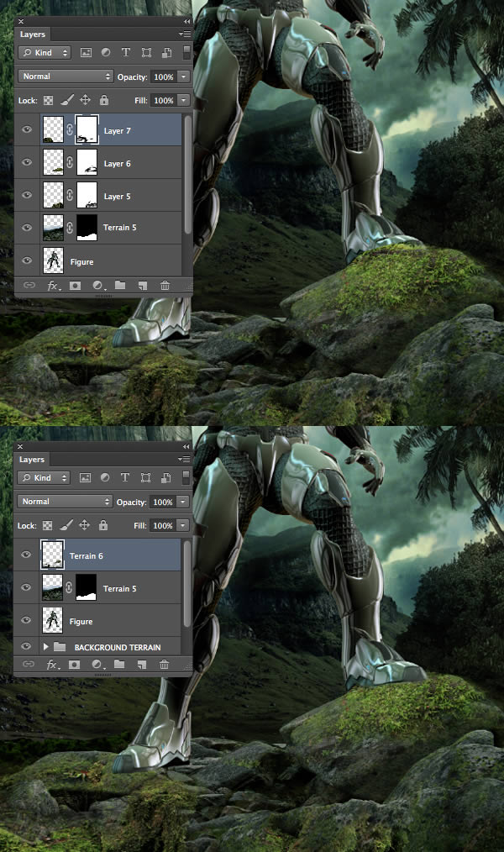Screen dimensions: 504x852
Task: Click Fill 100% field in upper panel
Action: tap(164, 100)
